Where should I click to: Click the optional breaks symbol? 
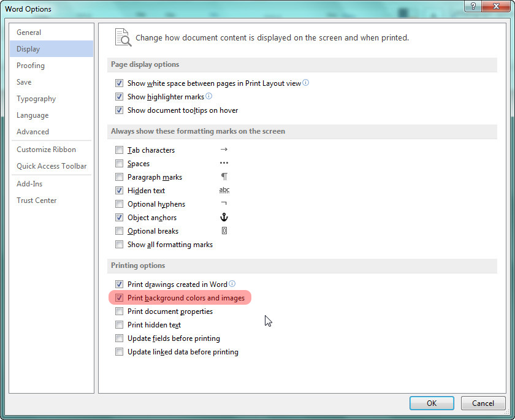pos(224,231)
